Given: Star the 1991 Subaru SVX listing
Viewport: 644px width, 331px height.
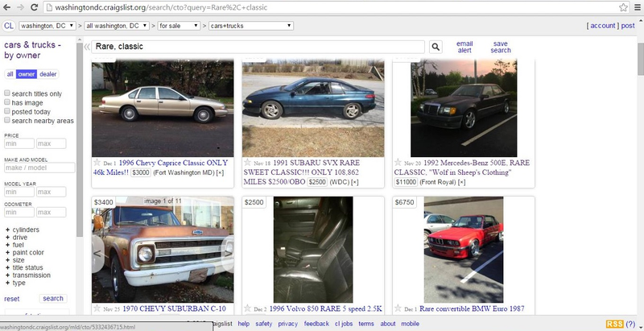Looking at the screenshot, I should coord(247,162).
